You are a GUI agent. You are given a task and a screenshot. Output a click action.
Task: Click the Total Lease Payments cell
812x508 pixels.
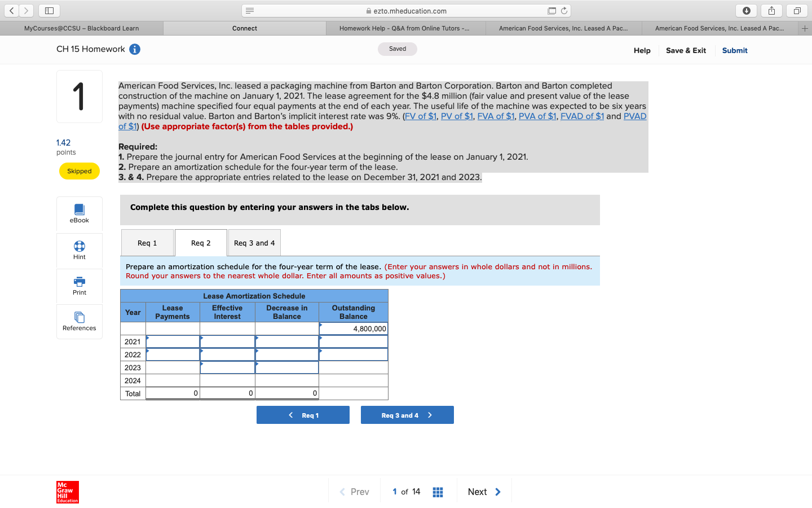pos(173,393)
